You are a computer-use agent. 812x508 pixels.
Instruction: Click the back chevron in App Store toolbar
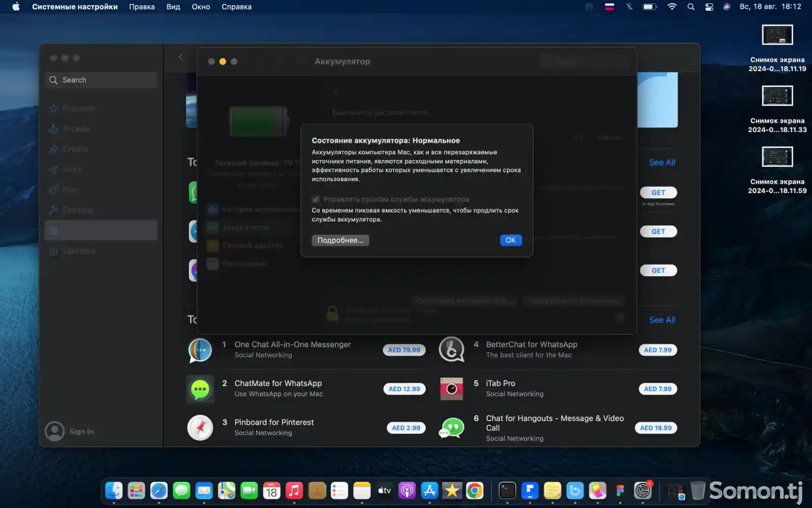(x=181, y=57)
